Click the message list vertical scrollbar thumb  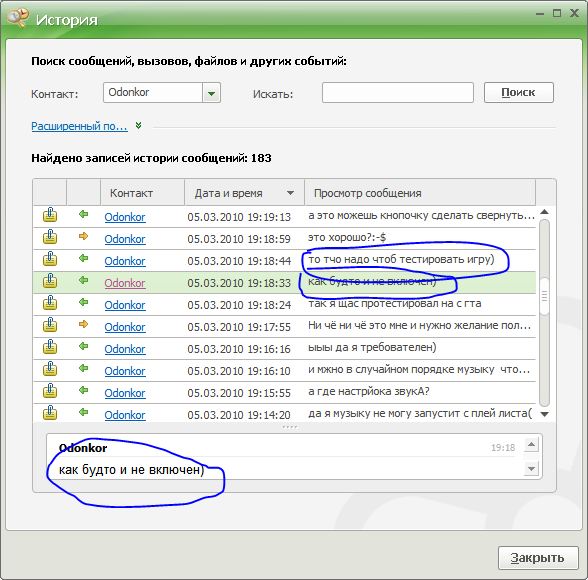tap(544, 296)
